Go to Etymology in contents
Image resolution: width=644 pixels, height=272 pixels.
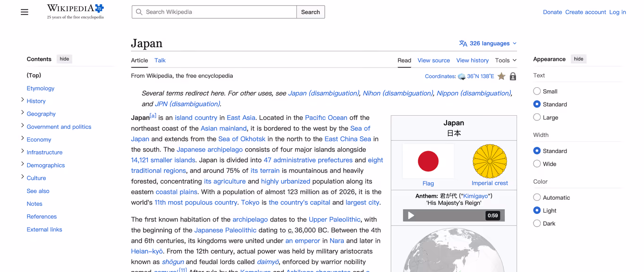(x=41, y=88)
